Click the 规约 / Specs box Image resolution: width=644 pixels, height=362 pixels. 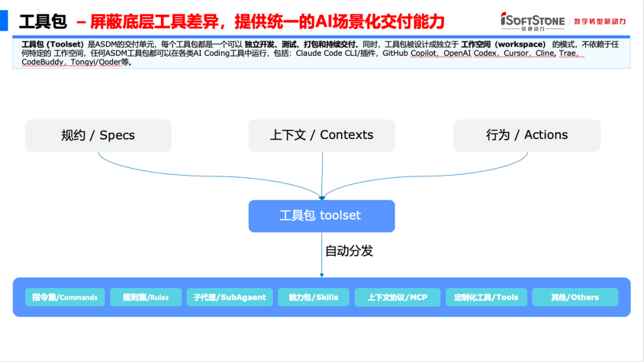[x=98, y=135]
